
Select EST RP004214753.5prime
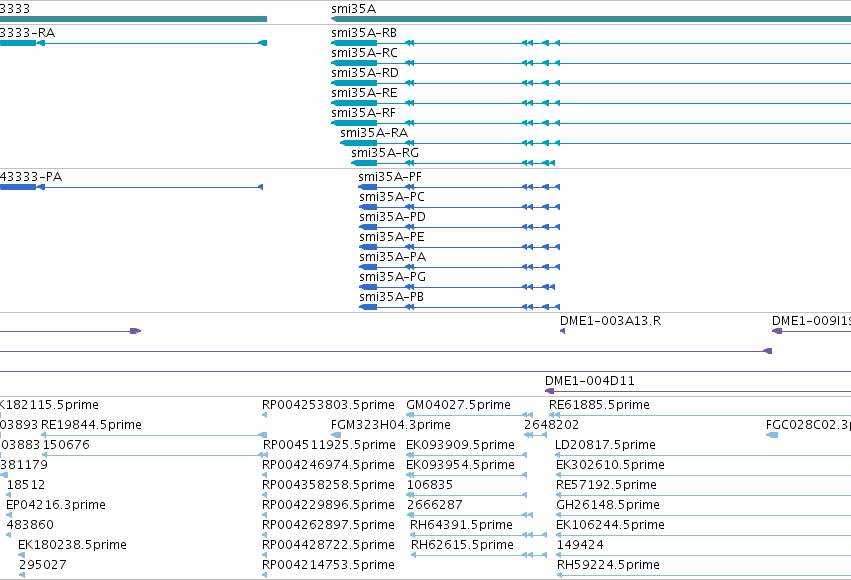328,565
